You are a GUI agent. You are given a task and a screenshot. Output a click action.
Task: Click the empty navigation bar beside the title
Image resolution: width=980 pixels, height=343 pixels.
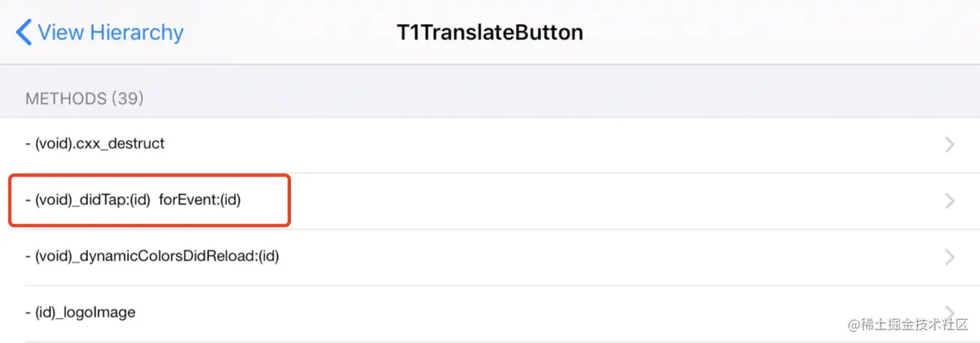tap(782, 32)
